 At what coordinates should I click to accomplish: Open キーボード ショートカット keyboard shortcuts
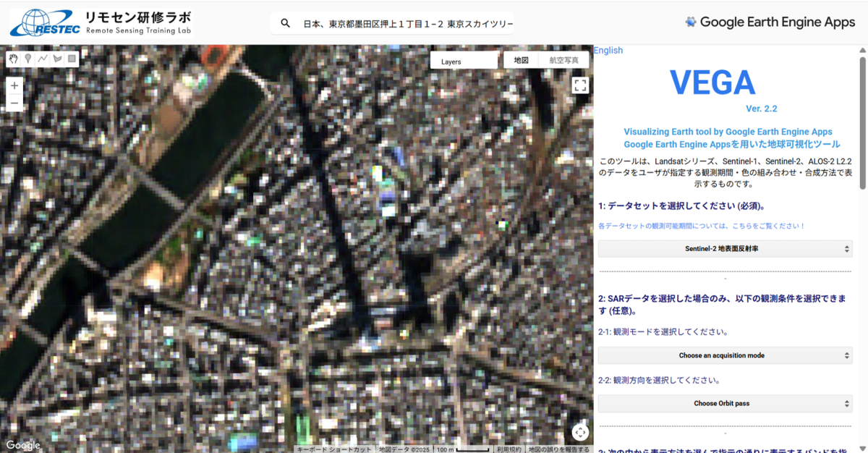[x=333, y=449]
